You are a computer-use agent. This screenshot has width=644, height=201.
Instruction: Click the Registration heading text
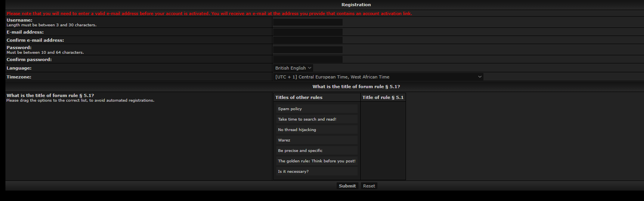pyautogui.click(x=356, y=5)
